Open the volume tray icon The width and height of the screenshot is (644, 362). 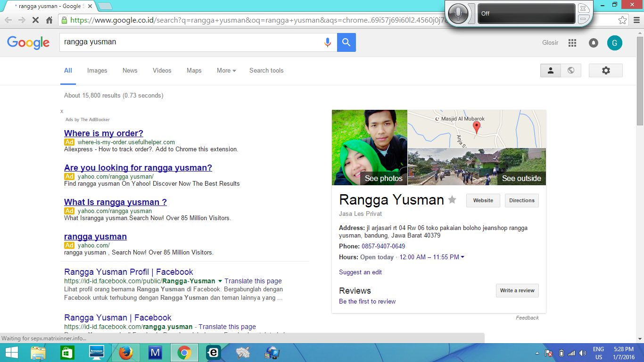[x=583, y=353]
